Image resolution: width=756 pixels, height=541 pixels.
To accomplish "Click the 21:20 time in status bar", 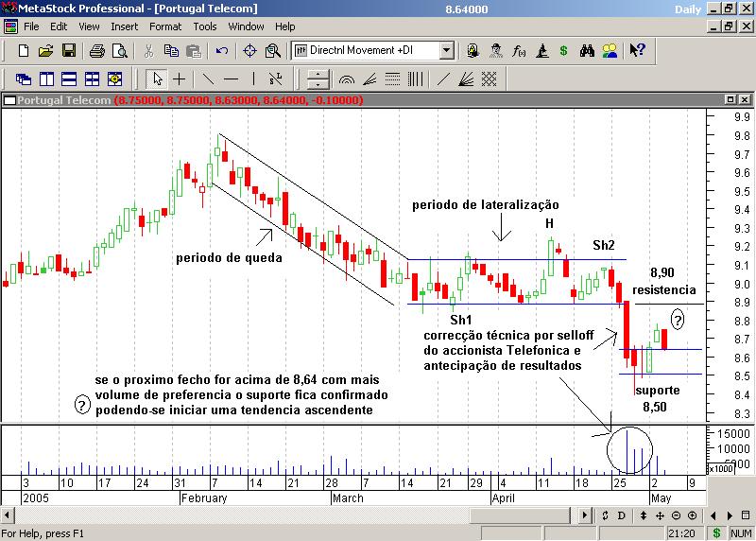I will click(681, 533).
